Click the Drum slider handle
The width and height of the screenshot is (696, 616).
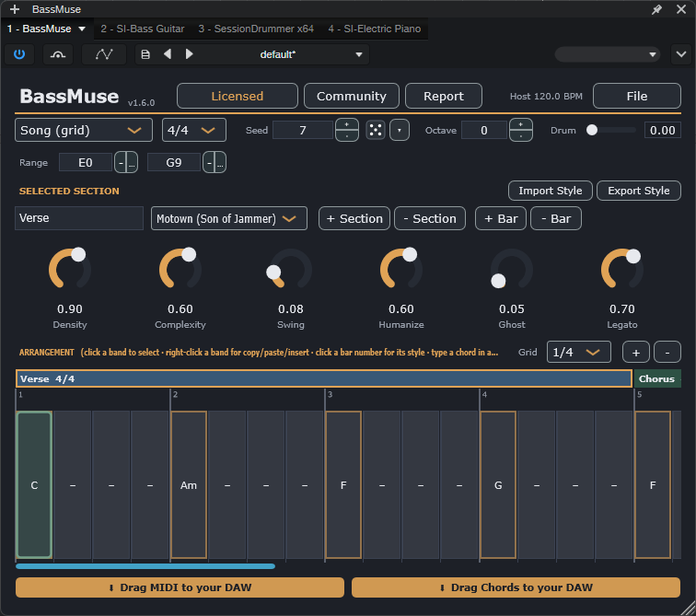[x=592, y=130]
